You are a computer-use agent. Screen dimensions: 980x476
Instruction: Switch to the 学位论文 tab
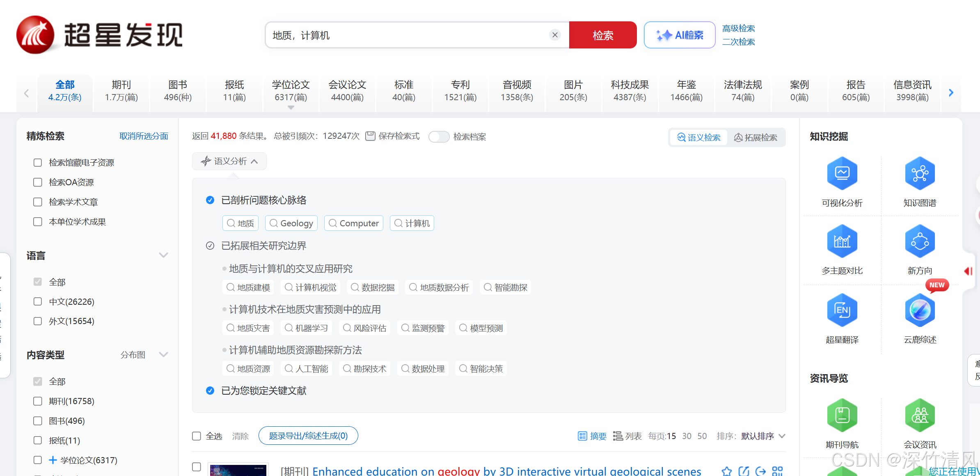click(291, 91)
